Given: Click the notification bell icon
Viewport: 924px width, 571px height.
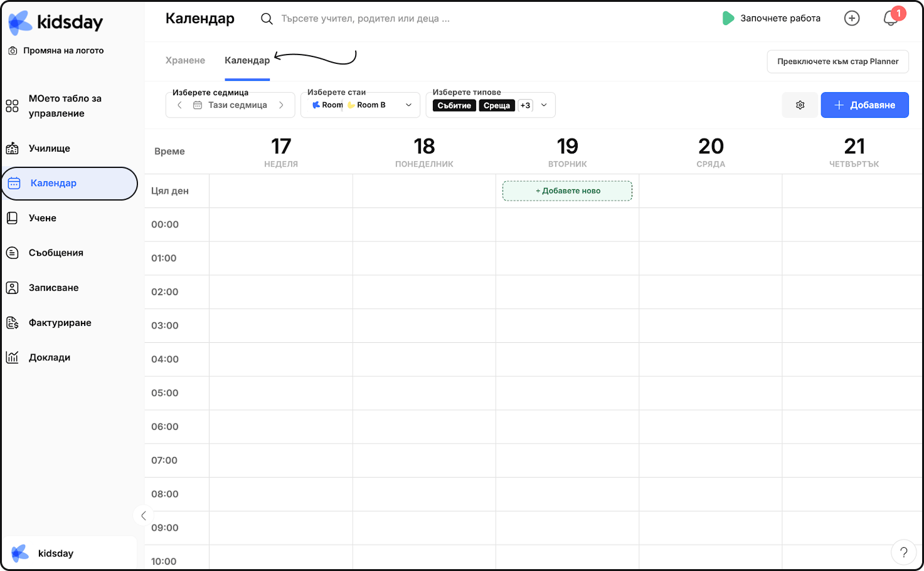Looking at the screenshot, I should pos(891,18).
